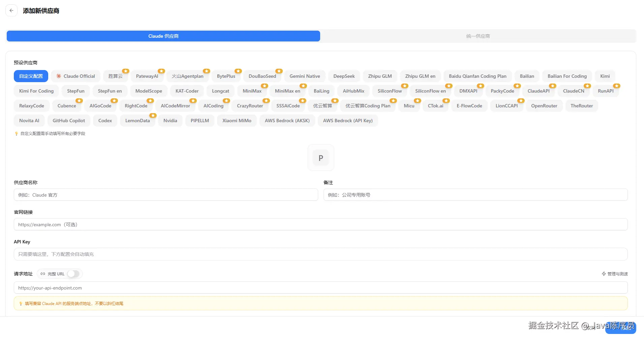Choose the SiliconFlow preset

390,91
